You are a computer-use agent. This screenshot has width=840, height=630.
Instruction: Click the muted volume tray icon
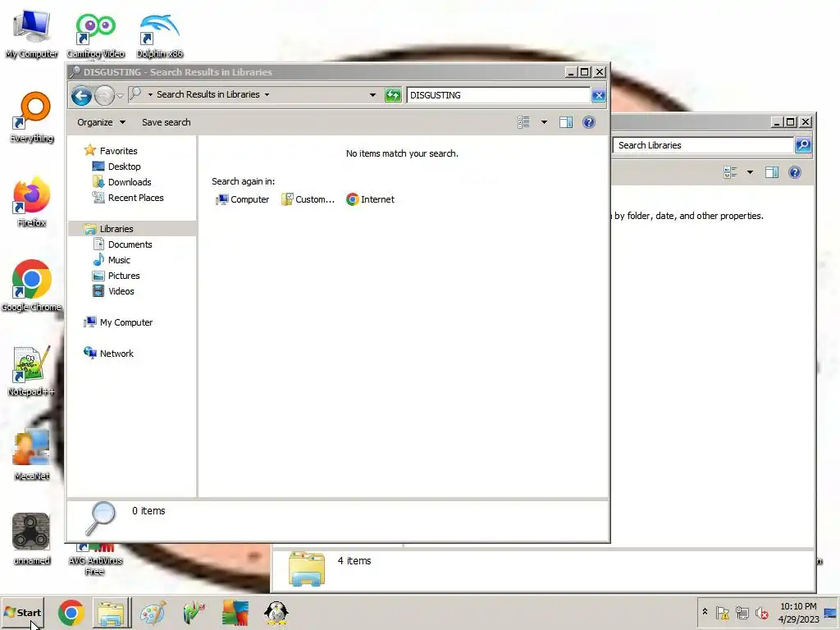(x=761, y=612)
